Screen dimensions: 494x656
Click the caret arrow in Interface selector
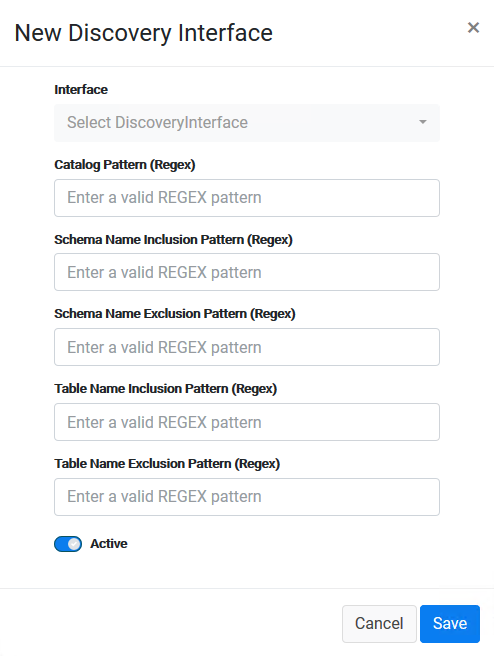tap(423, 122)
